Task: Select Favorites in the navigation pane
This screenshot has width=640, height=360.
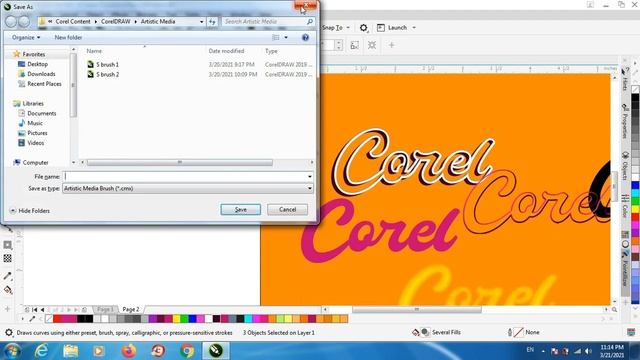Action: pyautogui.click(x=29, y=54)
